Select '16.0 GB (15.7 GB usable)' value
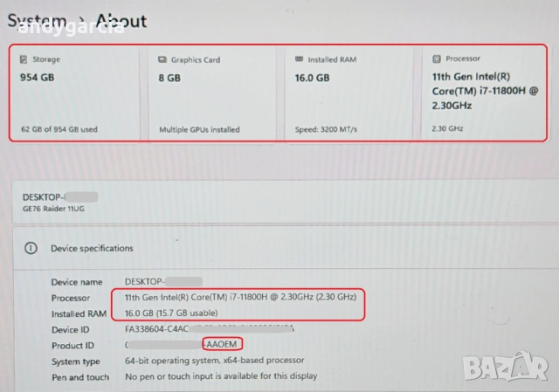This screenshot has width=559, height=392. pyautogui.click(x=171, y=313)
